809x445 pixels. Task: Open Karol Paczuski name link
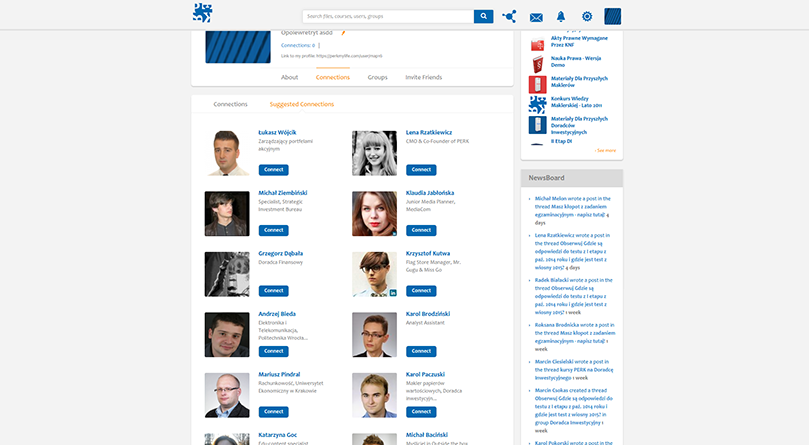(x=425, y=374)
